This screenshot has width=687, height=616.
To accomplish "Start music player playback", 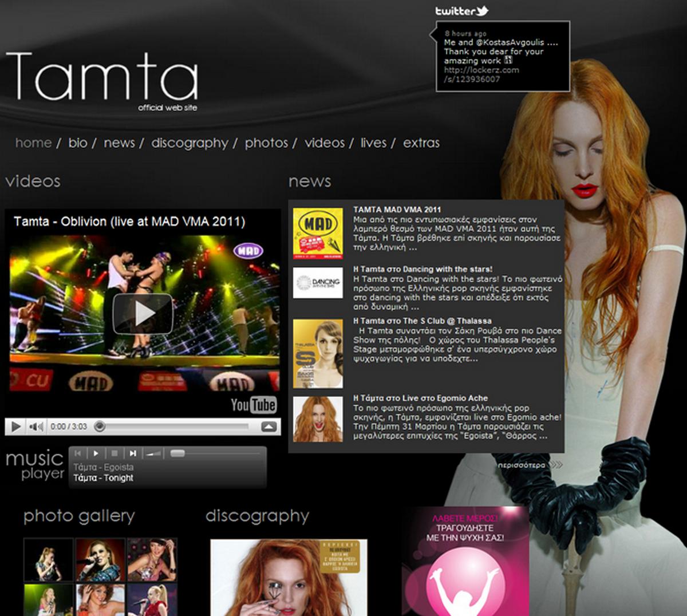I will coord(96,453).
